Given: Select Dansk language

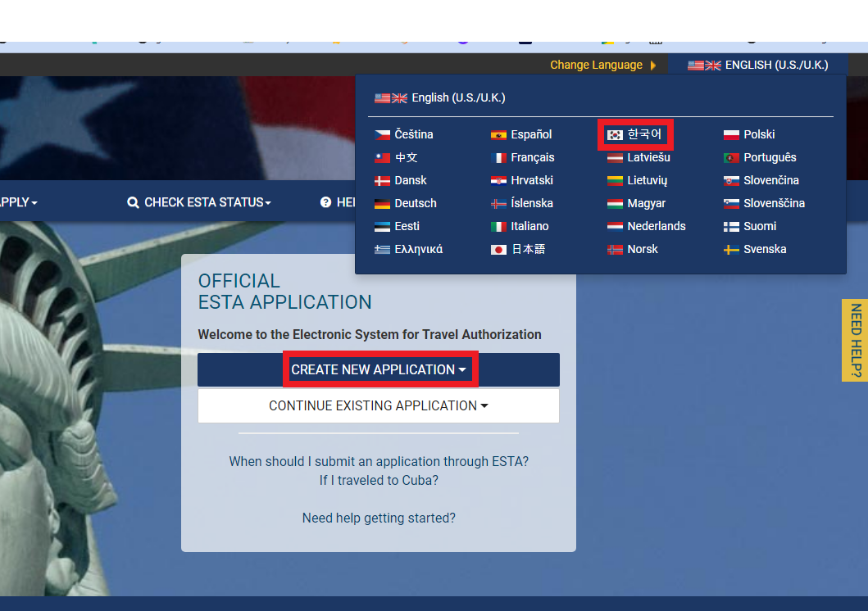Looking at the screenshot, I should pyautogui.click(x=400, y=180).
